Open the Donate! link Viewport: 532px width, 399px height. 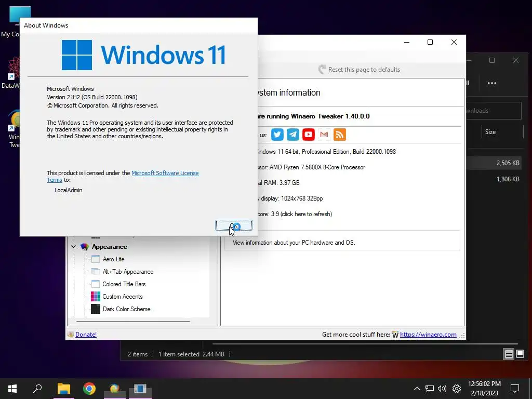click(86, 335)
